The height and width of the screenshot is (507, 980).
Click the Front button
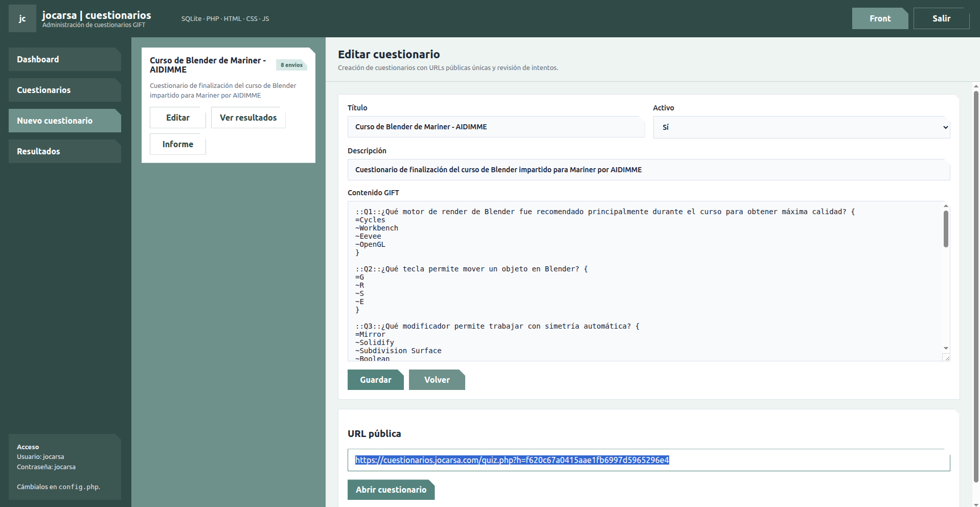(880, 18)
